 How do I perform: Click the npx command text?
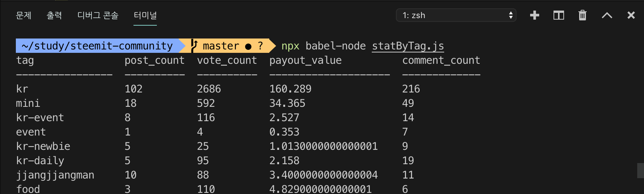290,46
